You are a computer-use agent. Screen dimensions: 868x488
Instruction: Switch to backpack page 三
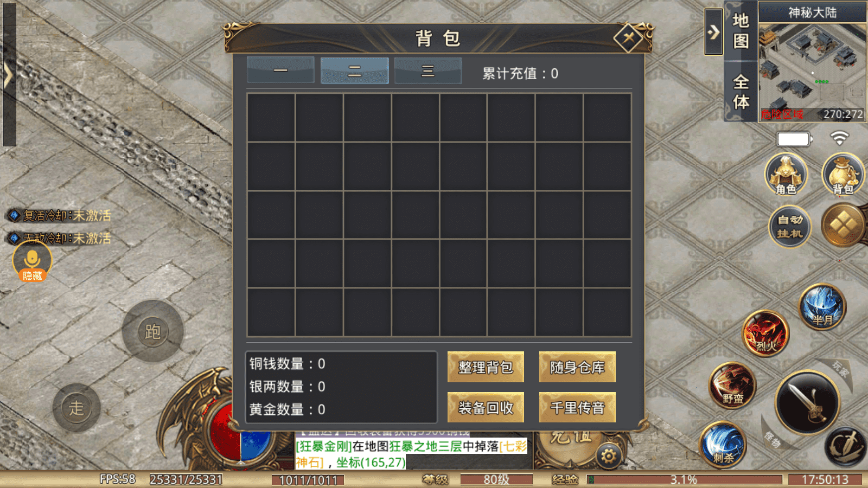[x=428, y=70]
